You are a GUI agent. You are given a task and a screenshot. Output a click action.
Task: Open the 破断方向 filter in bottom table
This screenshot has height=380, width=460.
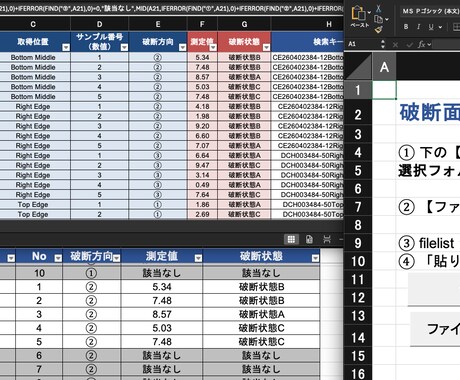coord(116,258)
